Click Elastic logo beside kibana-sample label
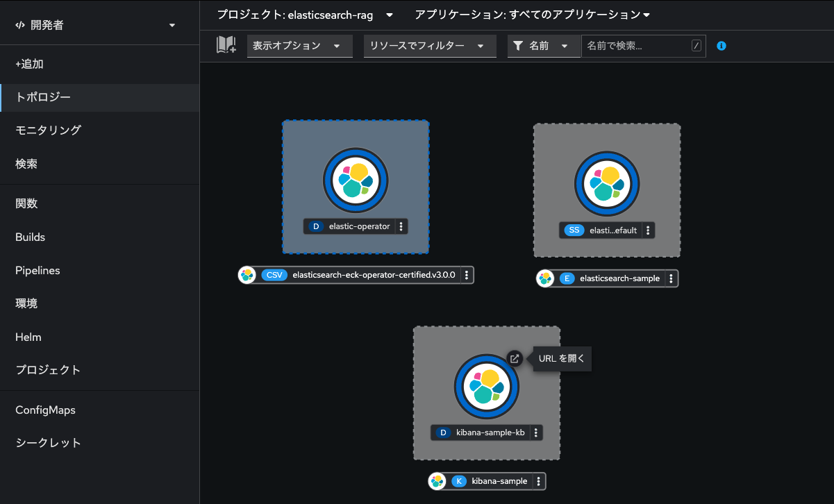Viewport: 834px width, 504px height. coord(437,481)
